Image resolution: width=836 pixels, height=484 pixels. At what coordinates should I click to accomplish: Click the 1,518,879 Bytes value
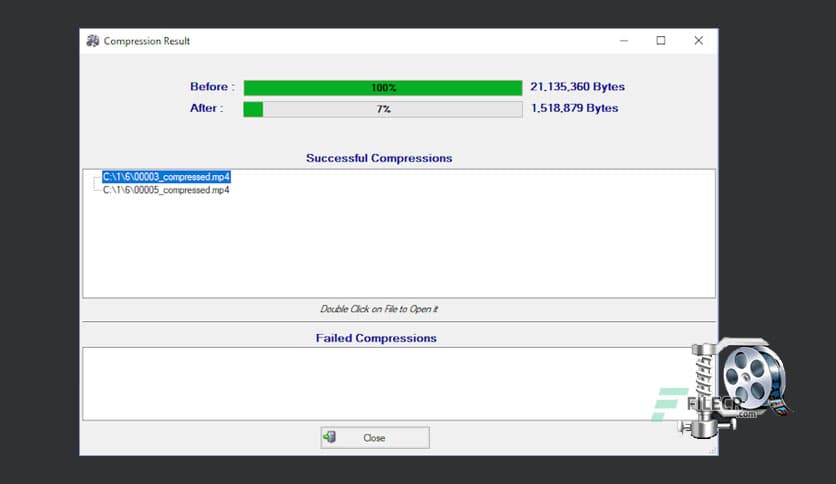tap(575, 108)
